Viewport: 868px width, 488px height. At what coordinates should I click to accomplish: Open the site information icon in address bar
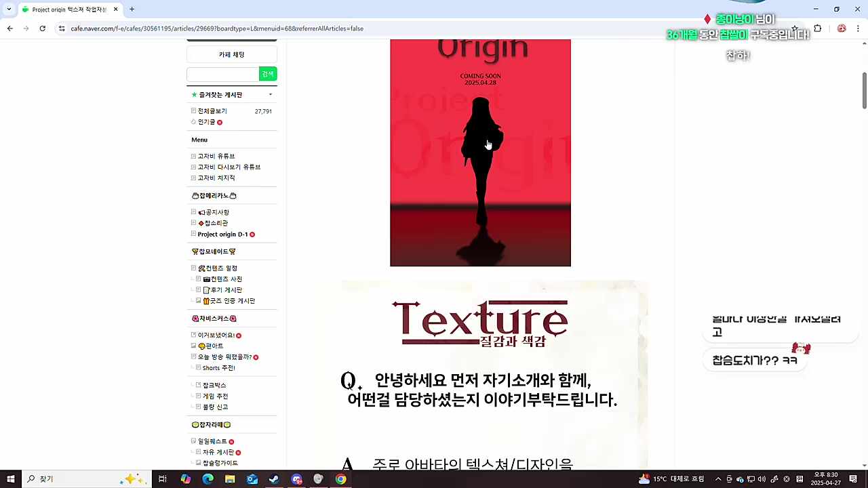click(62, 28)
